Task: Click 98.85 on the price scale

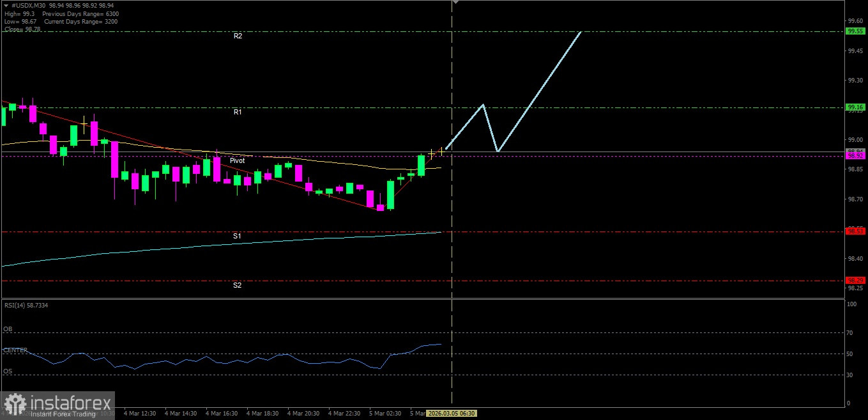Action: [855, 169]
